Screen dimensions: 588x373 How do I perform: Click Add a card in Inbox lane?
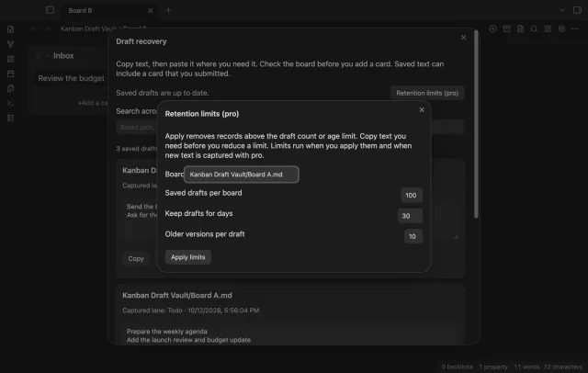[93, 103]
